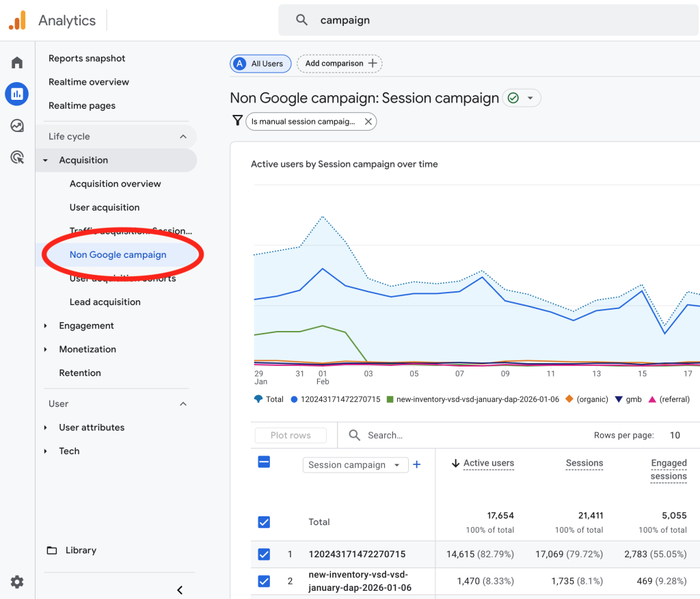Collapse the sidebar with left chevron

tap(180, 590)
